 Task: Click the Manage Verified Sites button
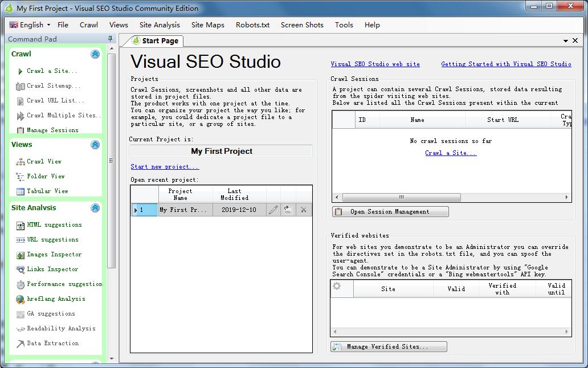click(389, 347)
